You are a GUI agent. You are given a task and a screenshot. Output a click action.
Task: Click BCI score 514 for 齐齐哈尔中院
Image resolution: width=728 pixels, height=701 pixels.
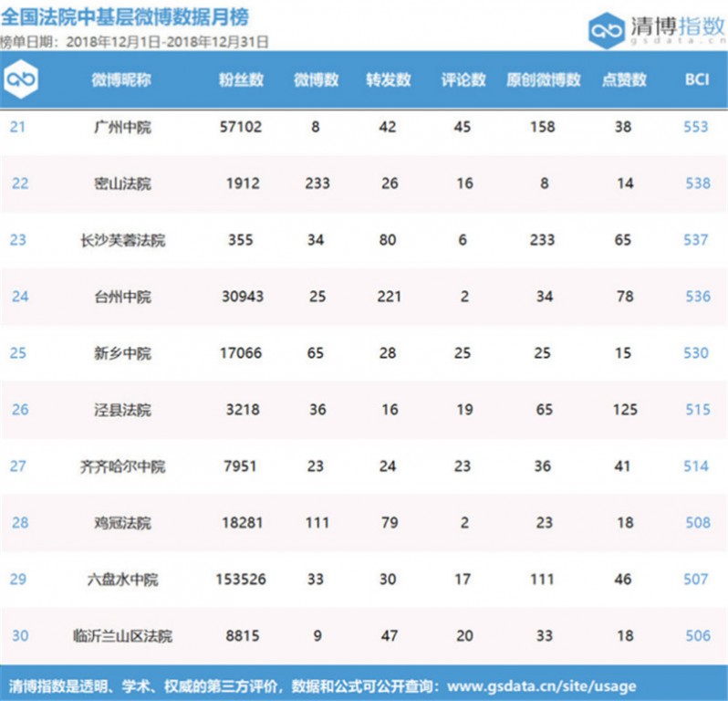point(695,466)
